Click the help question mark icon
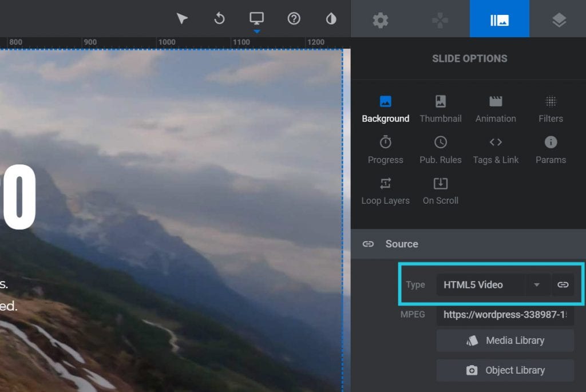The image size is (586, 392). point(294,18)
